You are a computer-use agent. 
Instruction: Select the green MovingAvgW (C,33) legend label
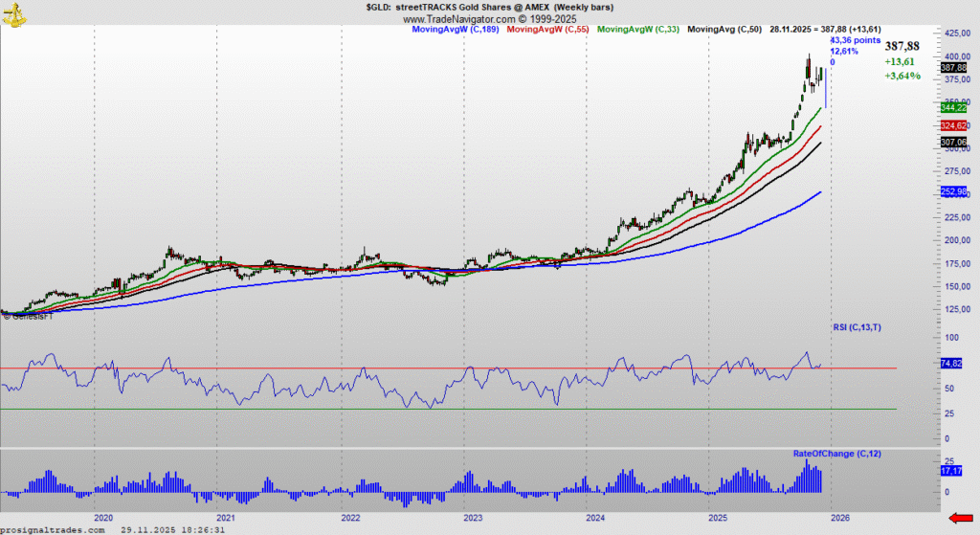tap(638, 30)
